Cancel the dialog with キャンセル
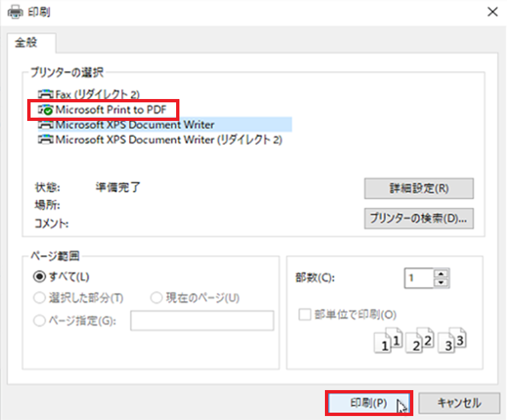The width and height of the screenshot is (507, 420). (x=458, y=403)
